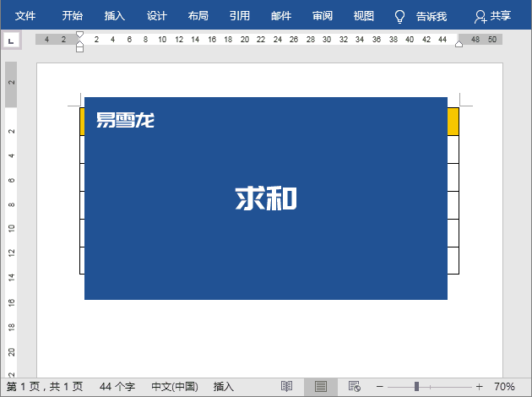Open the 审阅 ribbon tab
The height and width of the screenshot is (397, 532).
pos(323,16)
